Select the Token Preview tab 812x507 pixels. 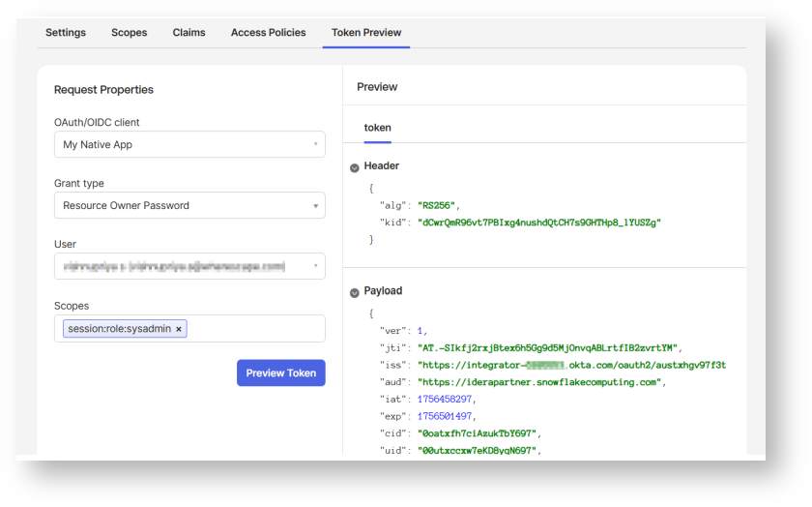click(x=366, y=32)
